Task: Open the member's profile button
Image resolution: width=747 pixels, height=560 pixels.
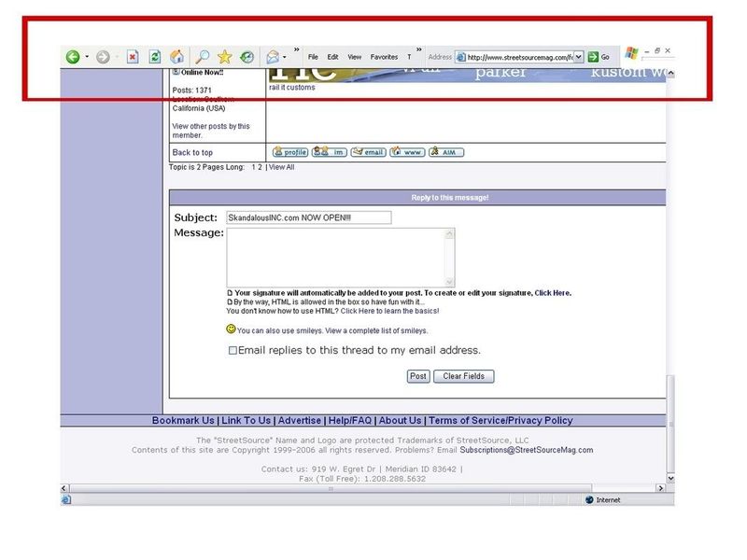Action: (x=290, y=152)
